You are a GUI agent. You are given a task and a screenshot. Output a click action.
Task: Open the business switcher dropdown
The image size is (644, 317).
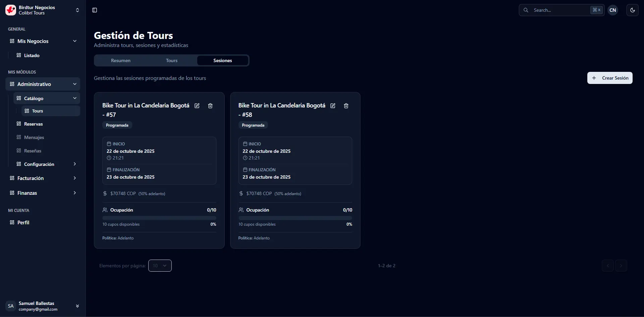(x=77, y=10)
